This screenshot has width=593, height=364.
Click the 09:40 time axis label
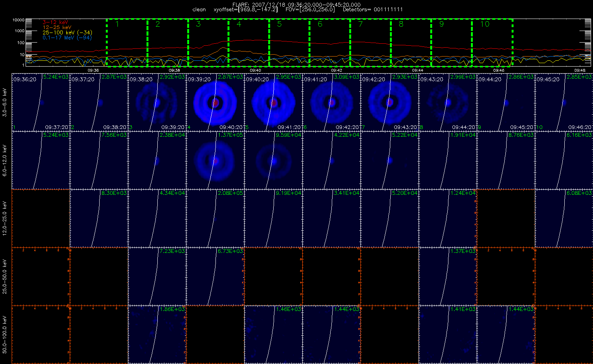(x=255, y=70)
